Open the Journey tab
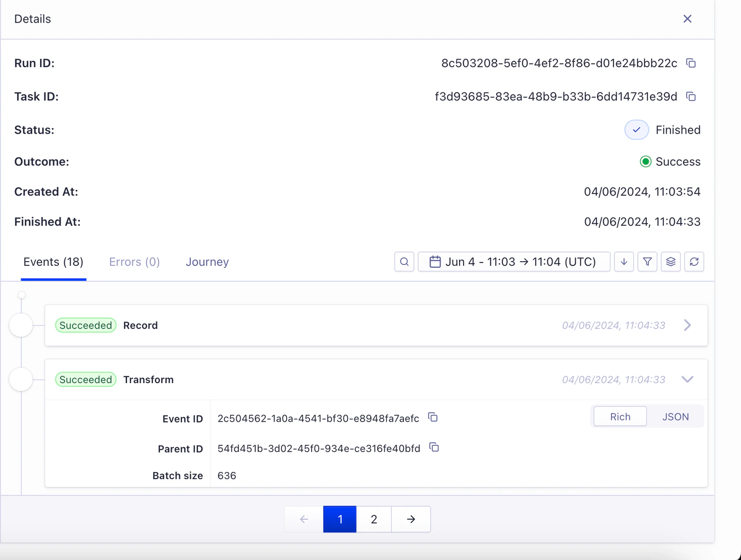 tap(207, 262)
